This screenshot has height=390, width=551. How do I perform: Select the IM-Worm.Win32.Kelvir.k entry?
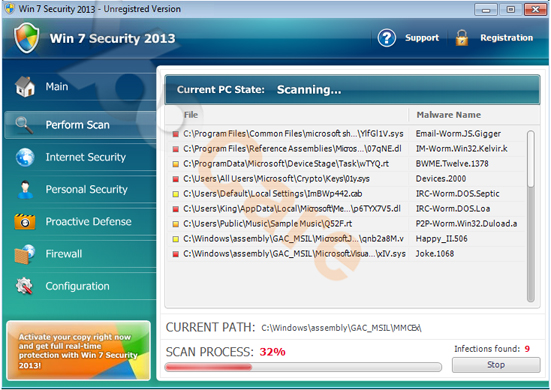tap(461, 149)
